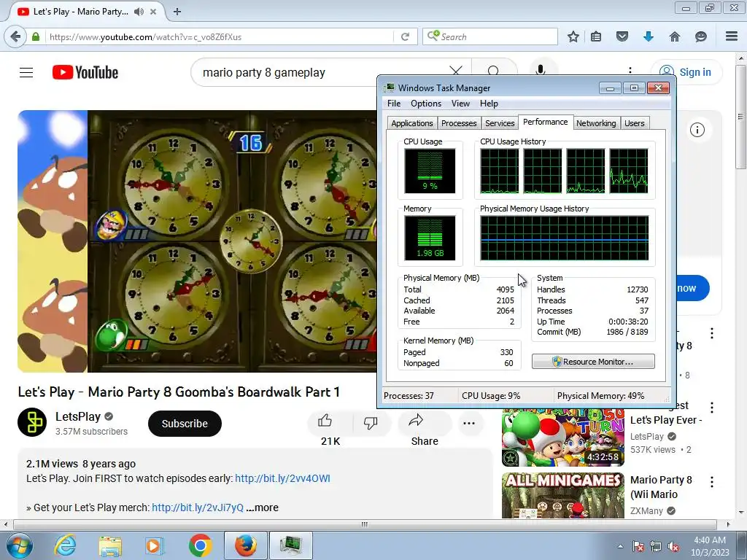Open options for Mario Party 8 Wii video

712,482
